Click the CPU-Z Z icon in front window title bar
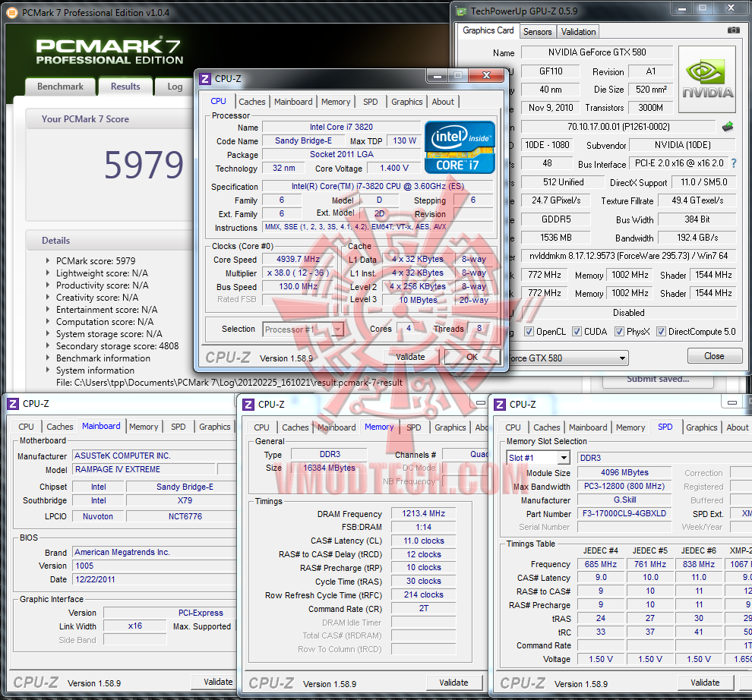The image size is (752, 700). 205,79
